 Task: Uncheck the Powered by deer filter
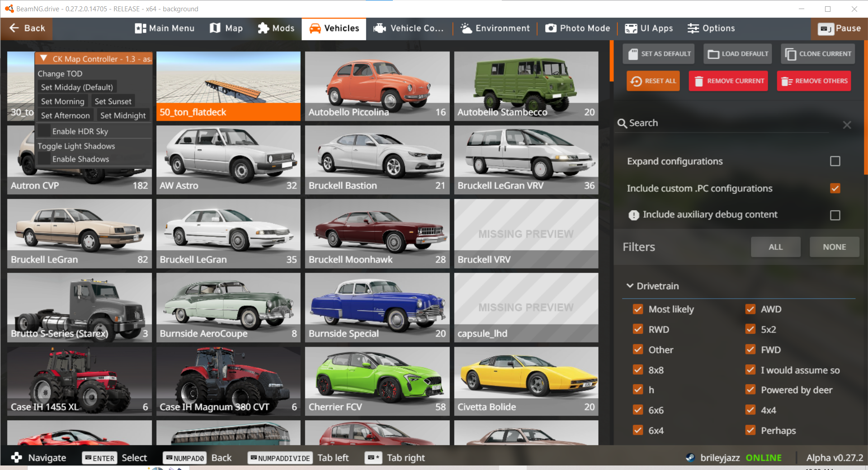750,390
